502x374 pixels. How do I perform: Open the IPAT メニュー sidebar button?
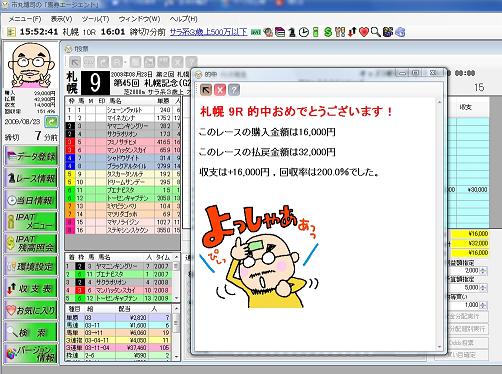coord(31,221)
